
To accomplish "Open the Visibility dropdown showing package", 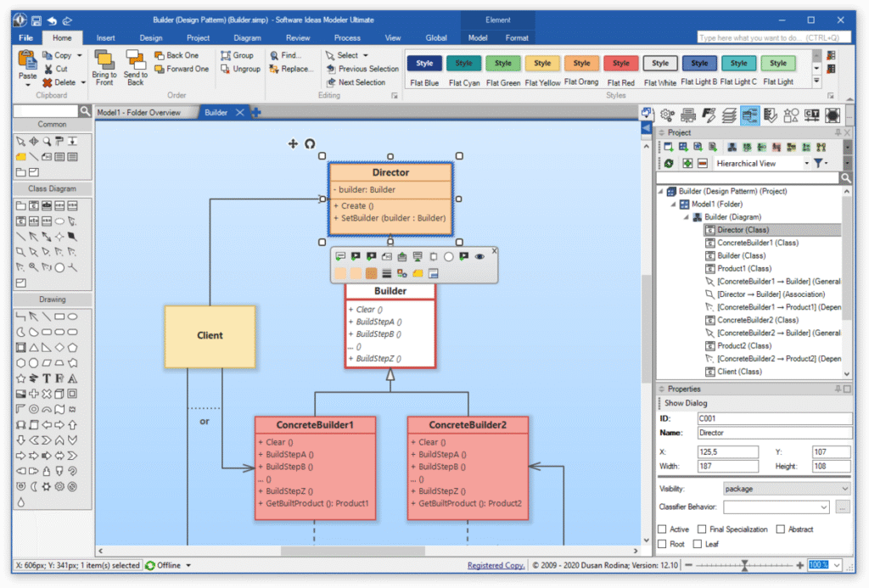I will click(786, 489).
